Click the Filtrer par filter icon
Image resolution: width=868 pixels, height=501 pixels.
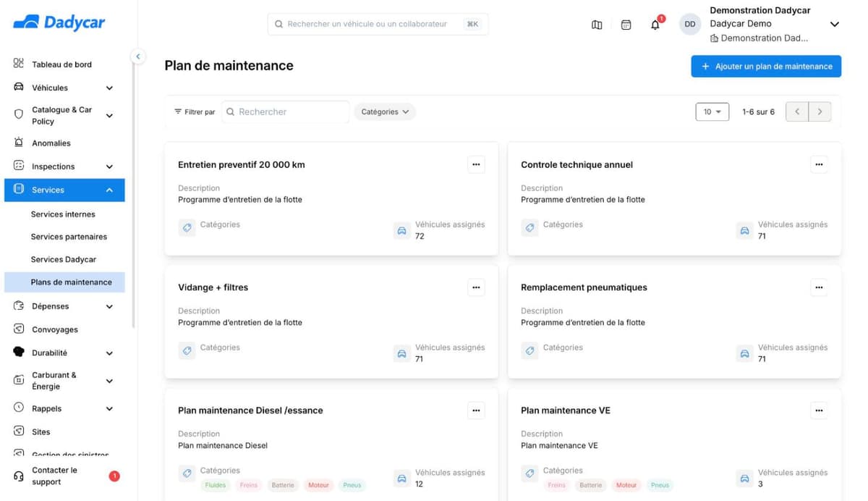[178, 111]
